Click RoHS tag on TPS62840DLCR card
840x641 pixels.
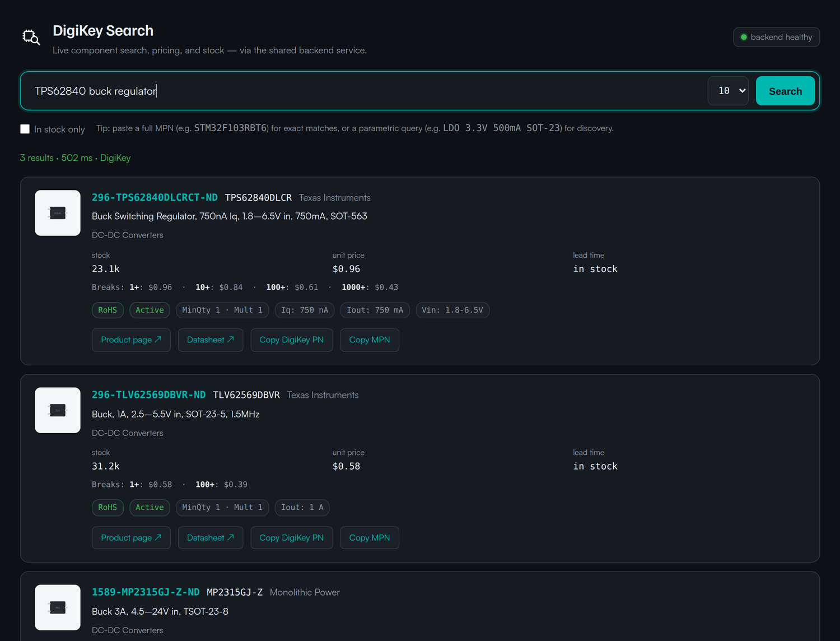point(108,310)
